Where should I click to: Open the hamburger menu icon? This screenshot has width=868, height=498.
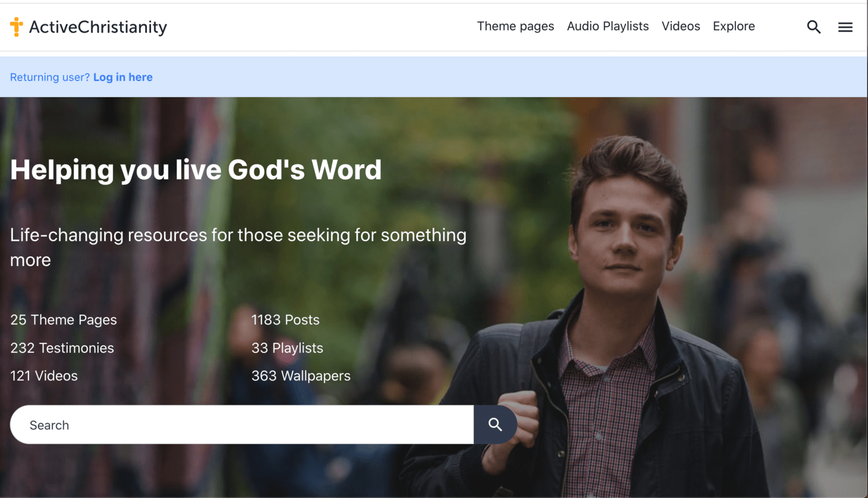[x=845, y=27]
